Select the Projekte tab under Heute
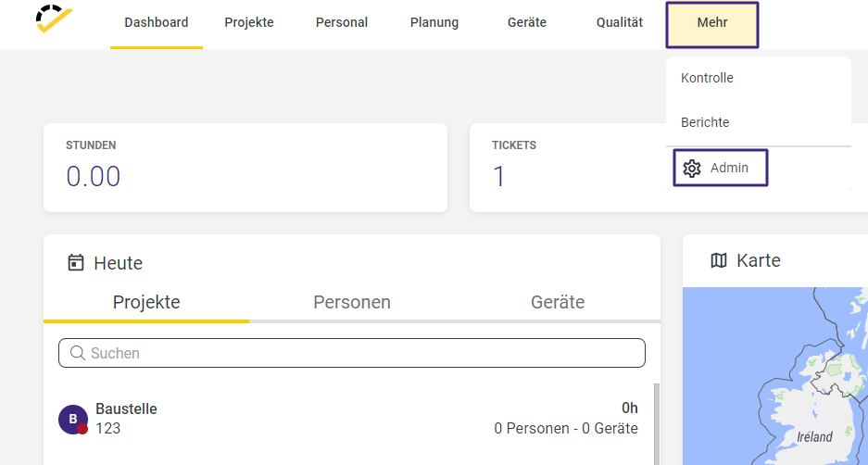 pyautogui.click(x=146, y=302)
